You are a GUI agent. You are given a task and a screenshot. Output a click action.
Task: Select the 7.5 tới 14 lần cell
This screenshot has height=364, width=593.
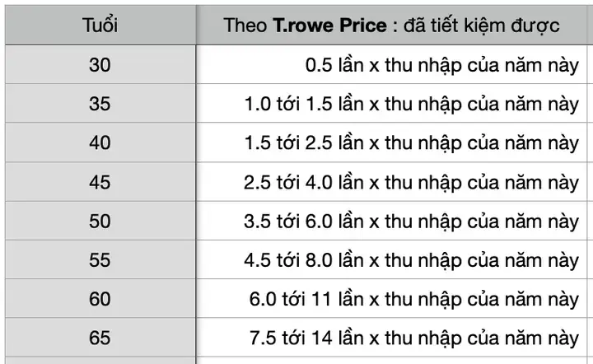point(391,338)
